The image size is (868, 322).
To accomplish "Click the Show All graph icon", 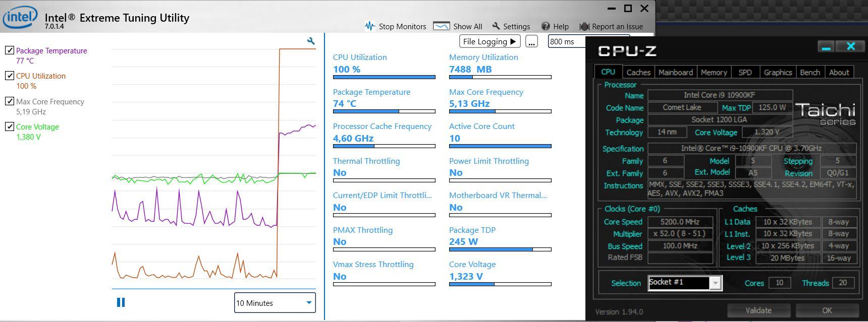I will [x=442, y=26].
